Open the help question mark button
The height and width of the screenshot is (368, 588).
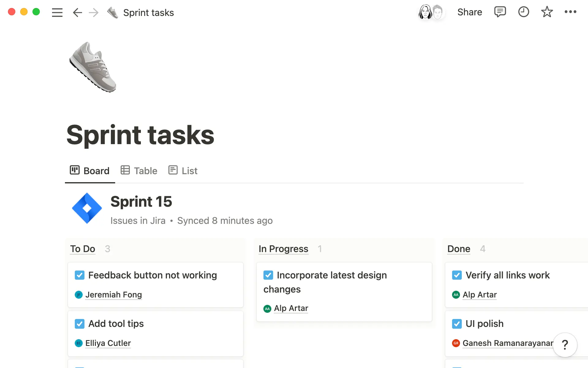click(x=565, y=345)
